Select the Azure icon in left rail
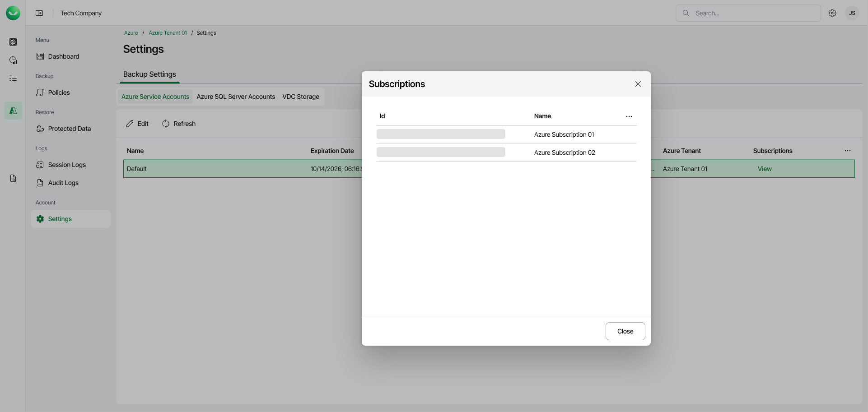 [13, 111]
